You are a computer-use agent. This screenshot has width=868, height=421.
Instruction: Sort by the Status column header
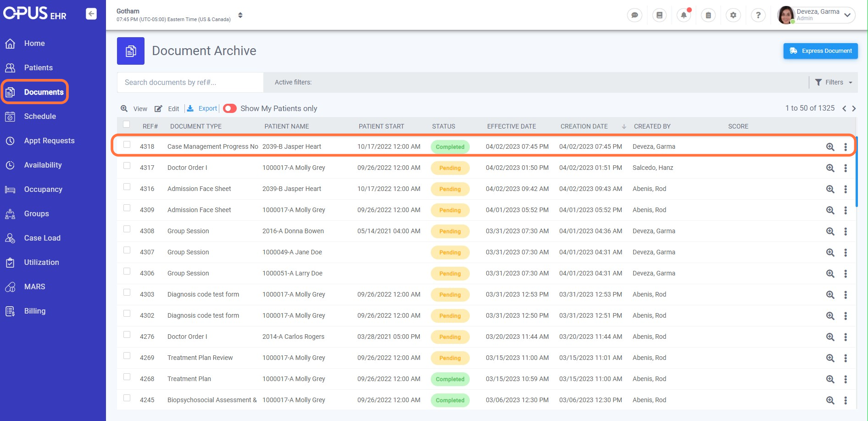click(x=444, y=126)
